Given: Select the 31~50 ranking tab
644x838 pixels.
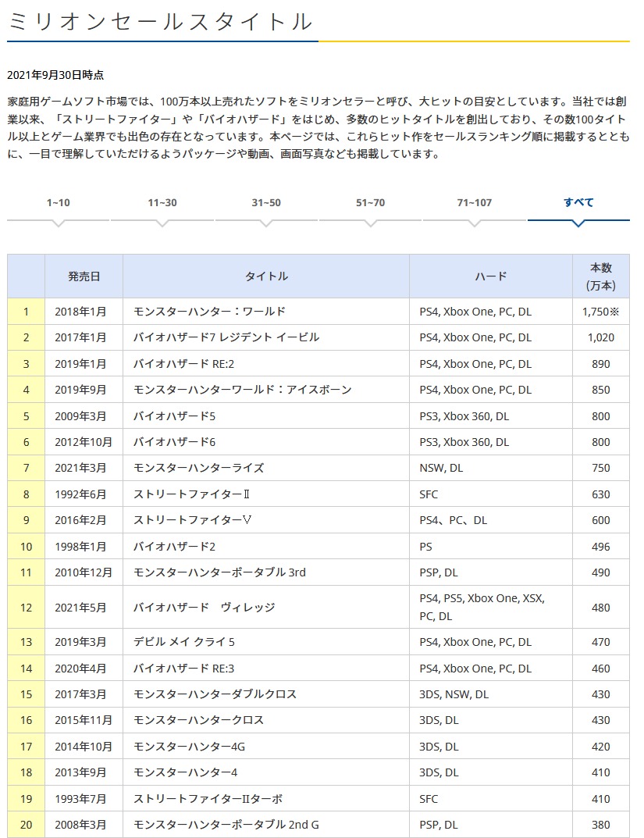Looking at the screenshot, I should [x=266, y=202].
